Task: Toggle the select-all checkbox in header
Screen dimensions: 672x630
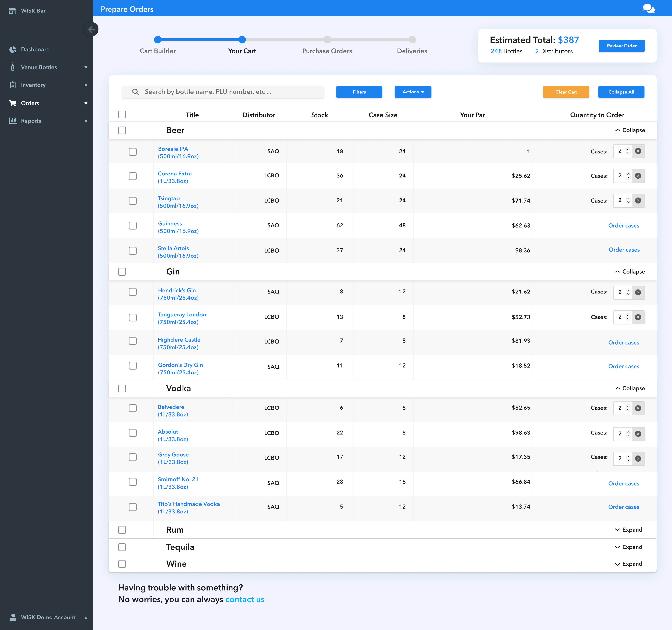Action: tap(122, 115)
